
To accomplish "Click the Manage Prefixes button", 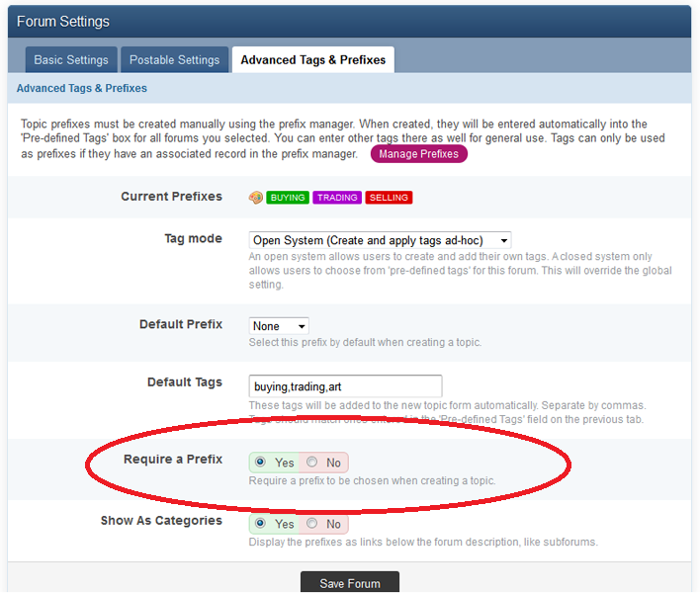I will tap(418, 154).
